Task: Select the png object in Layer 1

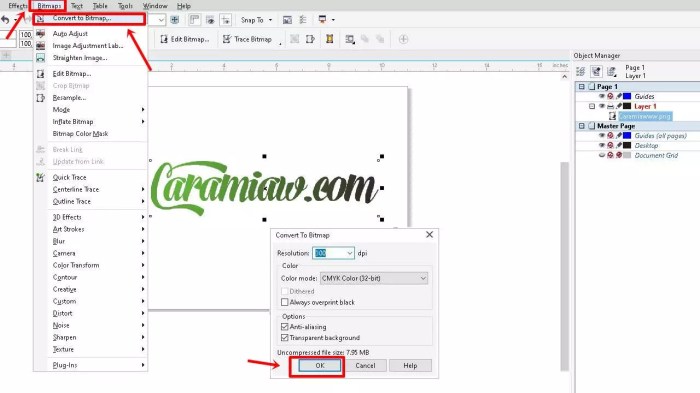Action: pyautogui.click(x=645, y=116)
